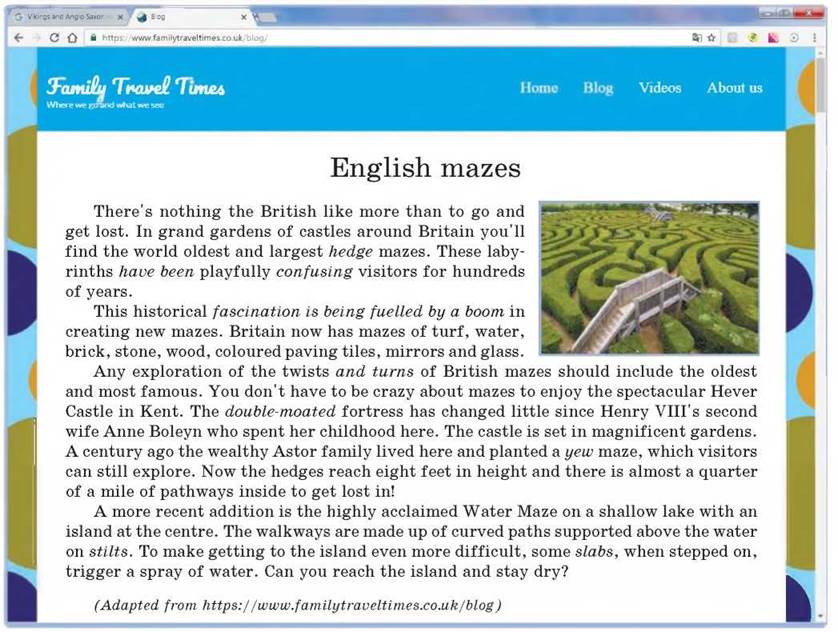Go back using the browser back arrow

(x=19, y=38)
